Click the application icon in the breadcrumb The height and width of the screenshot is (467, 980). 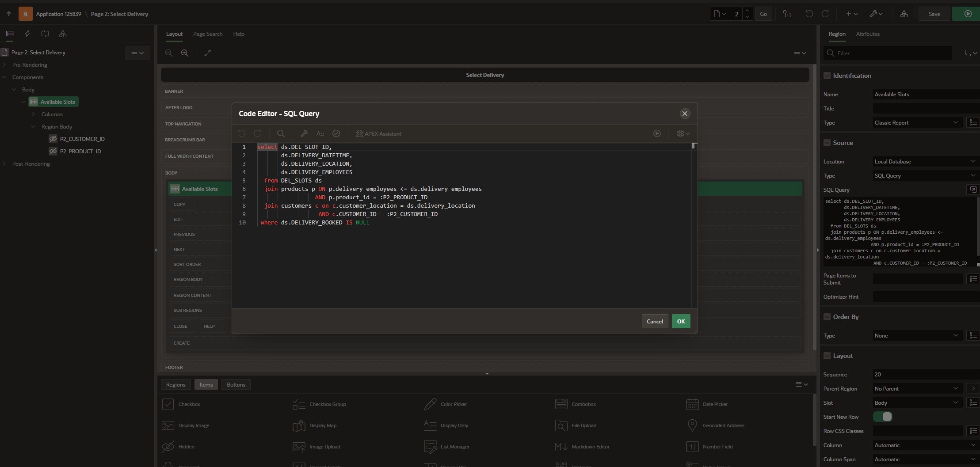(x=26, y=14)
